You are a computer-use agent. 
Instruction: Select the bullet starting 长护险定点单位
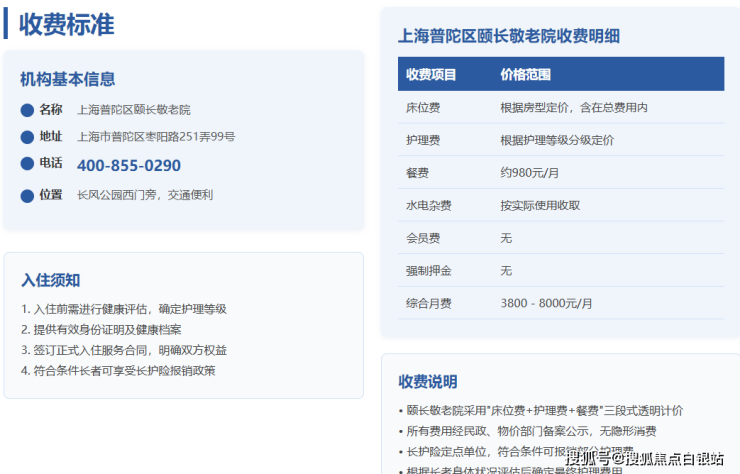pos(516,452)
